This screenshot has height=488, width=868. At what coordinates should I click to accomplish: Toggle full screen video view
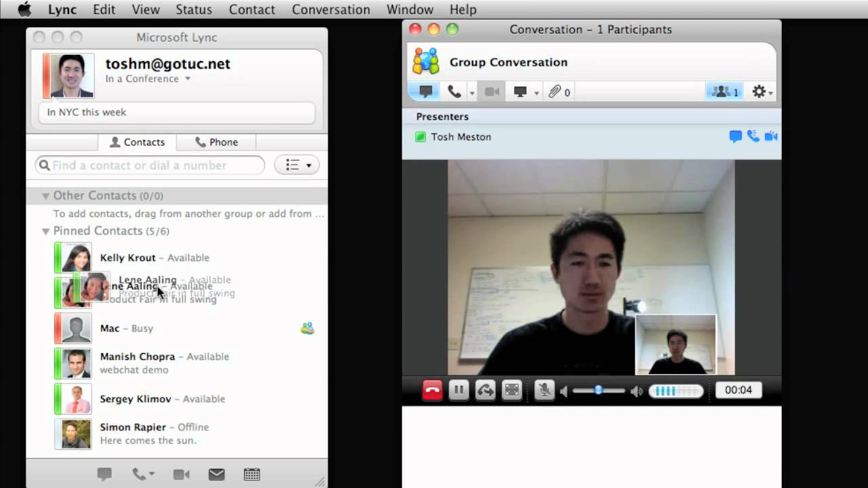(x=512, y=390)
